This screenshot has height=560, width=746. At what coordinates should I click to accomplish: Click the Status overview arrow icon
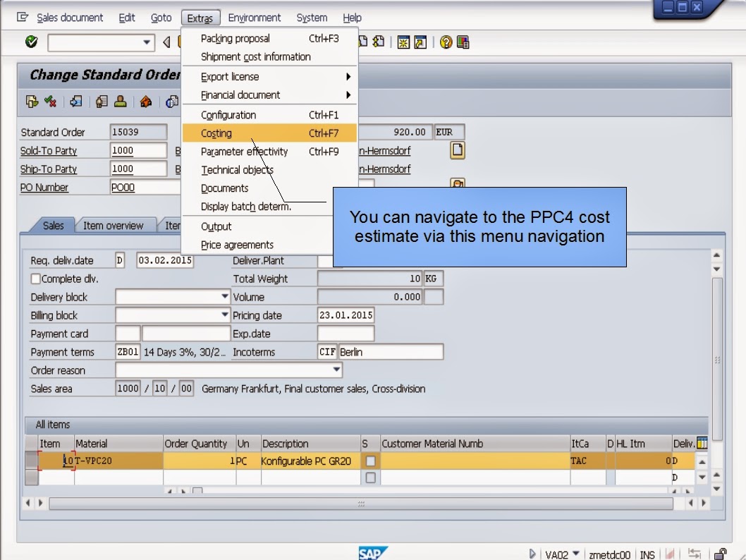[75, 102]
